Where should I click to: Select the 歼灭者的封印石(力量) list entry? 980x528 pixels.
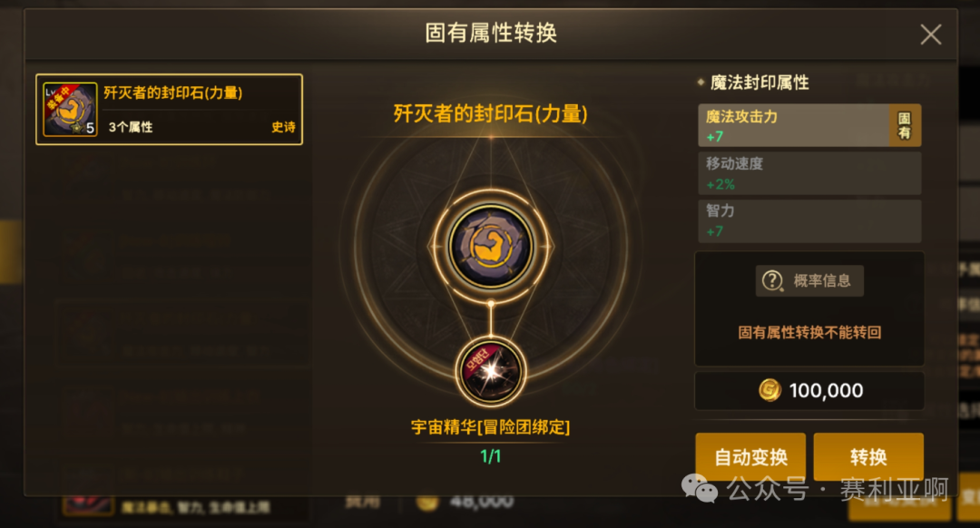pyautogui.click(x=170, y=110)
